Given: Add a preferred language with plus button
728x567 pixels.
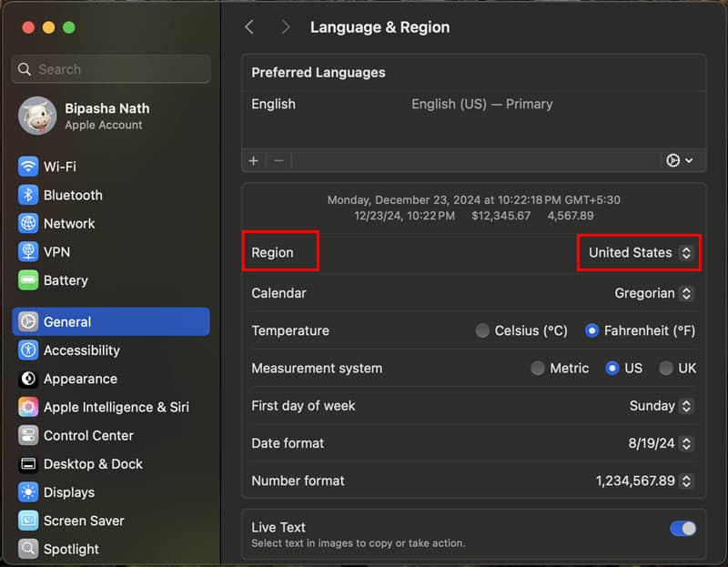Looking at the screenshot, I should (x=254, y=160).
